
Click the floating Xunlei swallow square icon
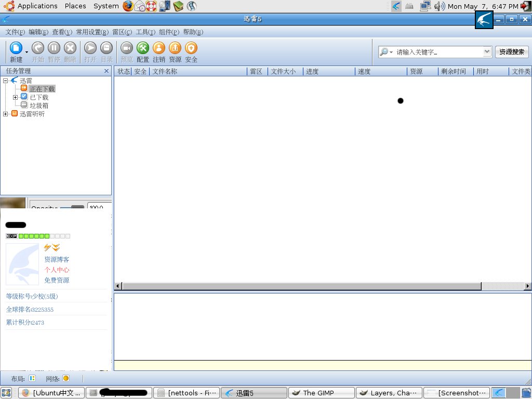coord(484,20)
